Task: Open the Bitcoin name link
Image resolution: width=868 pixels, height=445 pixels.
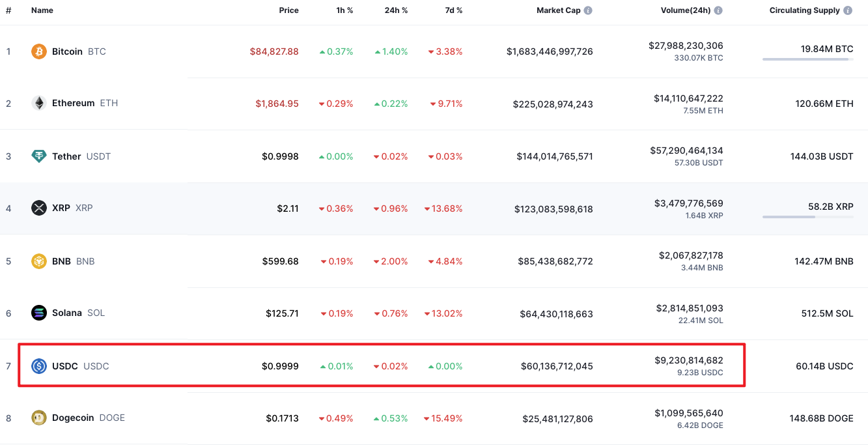Action: pyautogui.click(x=67, y=51)
